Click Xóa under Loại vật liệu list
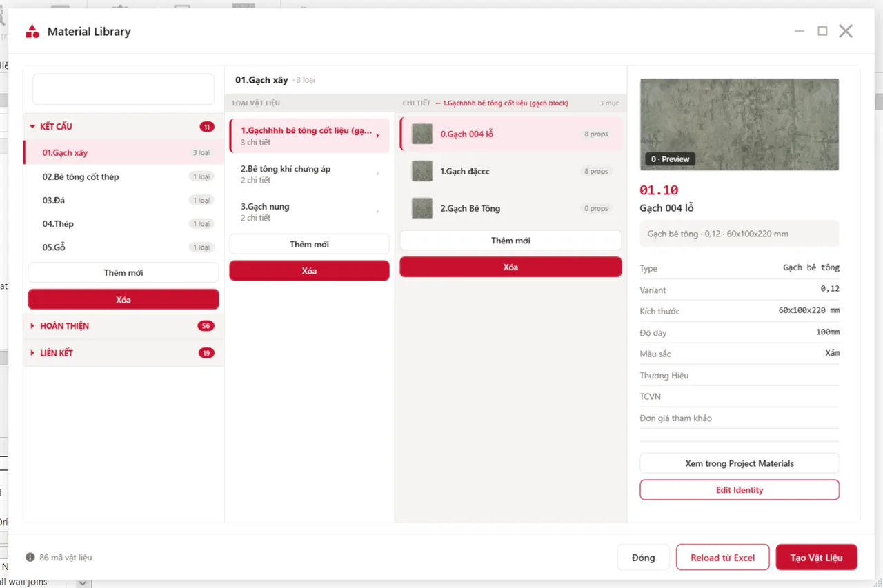Screen dimensions: 883x588 tap(309, 271)
